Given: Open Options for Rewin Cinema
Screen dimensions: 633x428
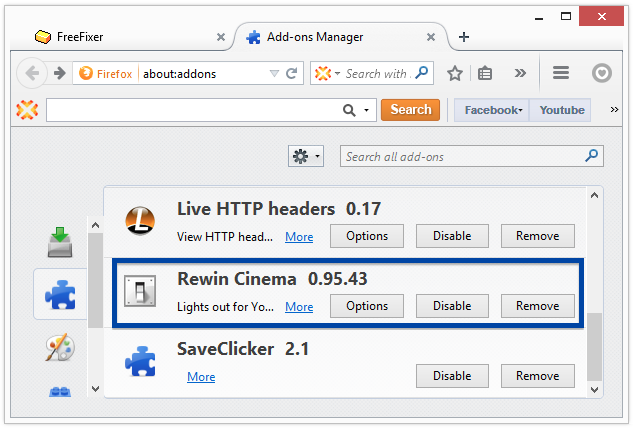Looking at the screenshot, I should (x=367, y=306).
